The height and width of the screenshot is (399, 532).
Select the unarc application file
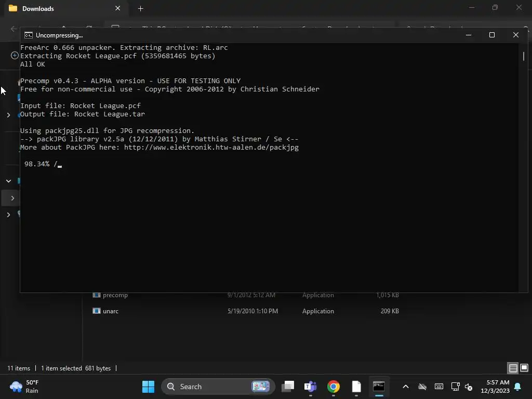coord(111,311)
